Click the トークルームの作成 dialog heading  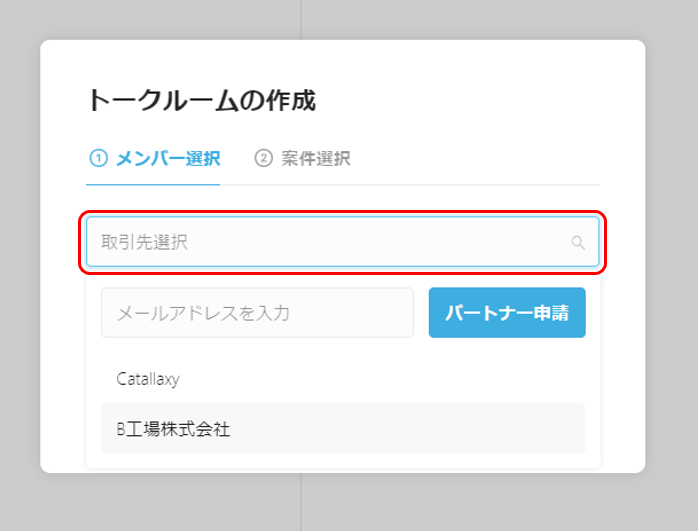(x=202, y=100)
